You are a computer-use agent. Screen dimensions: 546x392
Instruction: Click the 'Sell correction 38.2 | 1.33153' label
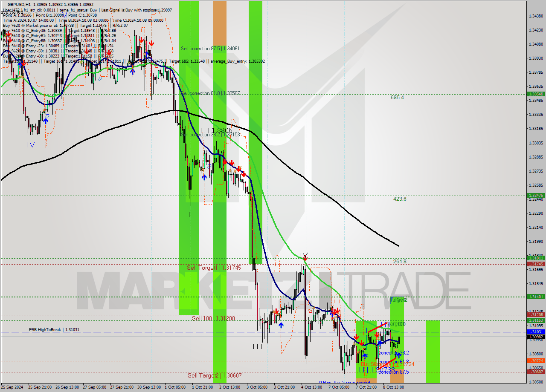click(210, 135)
